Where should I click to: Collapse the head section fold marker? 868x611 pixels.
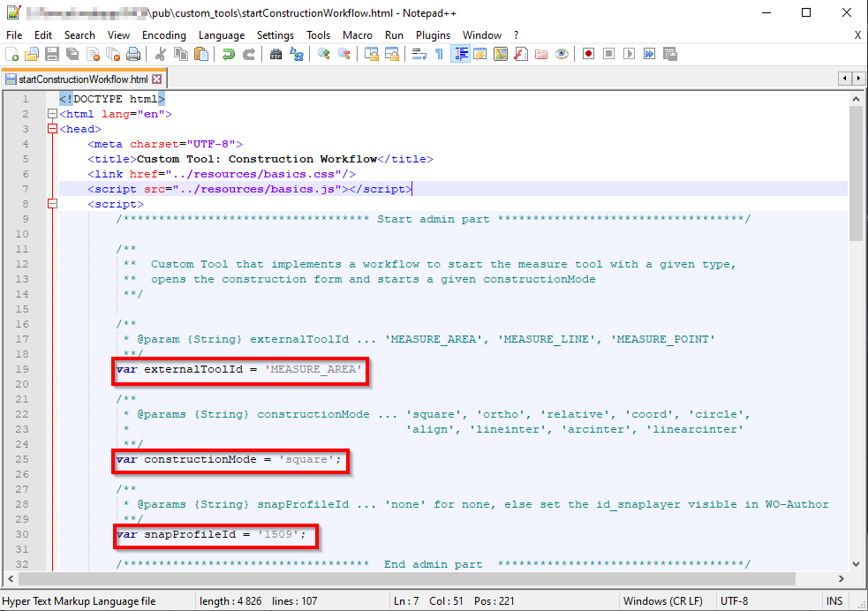52,129
